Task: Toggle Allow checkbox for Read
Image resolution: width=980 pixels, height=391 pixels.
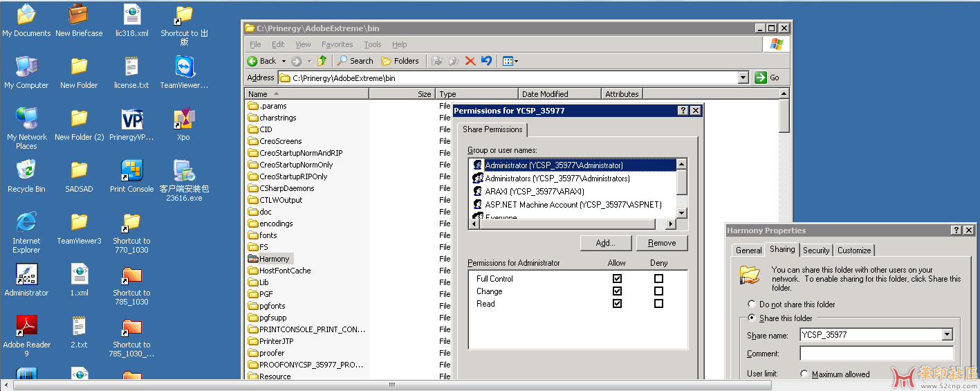Action: (617, 304)
